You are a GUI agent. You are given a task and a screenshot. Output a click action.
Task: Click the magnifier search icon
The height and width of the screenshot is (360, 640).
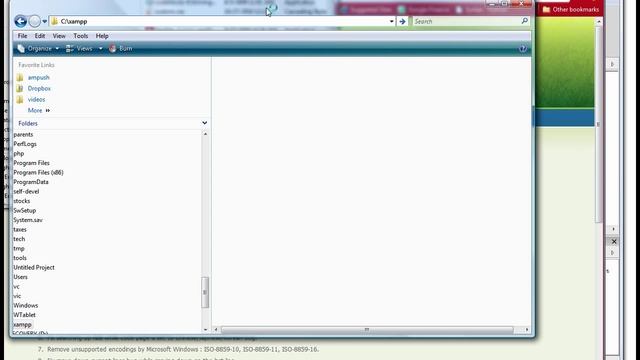(x=524, y=21)
